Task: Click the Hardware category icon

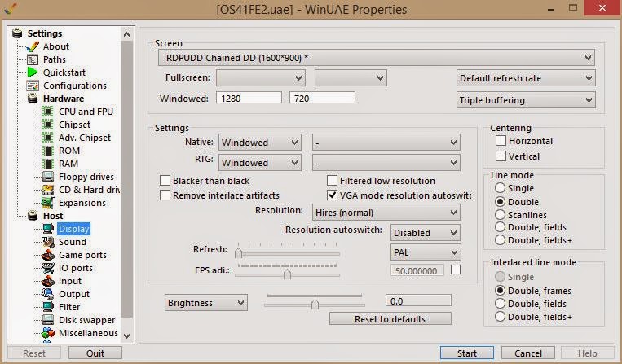Action: tap(33, 99)
